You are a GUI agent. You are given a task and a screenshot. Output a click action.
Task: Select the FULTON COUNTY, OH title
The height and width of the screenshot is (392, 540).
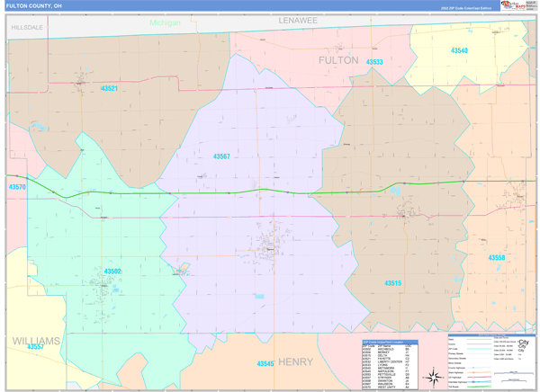[34, 5]
